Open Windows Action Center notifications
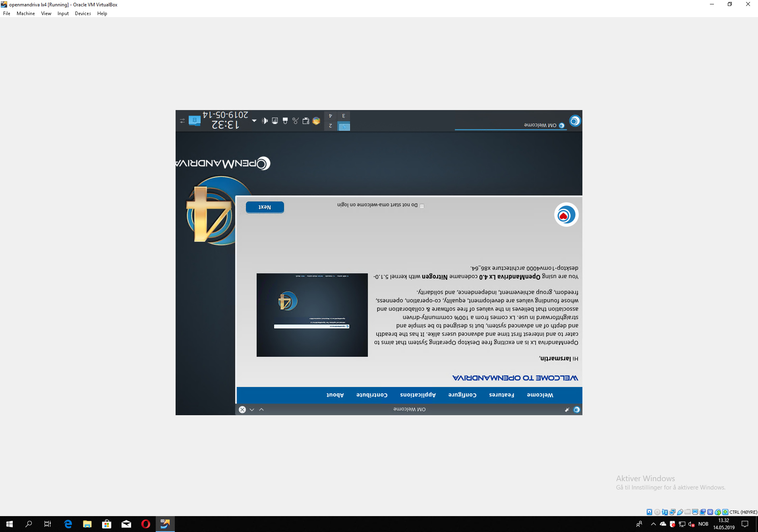 click(745, 524)
